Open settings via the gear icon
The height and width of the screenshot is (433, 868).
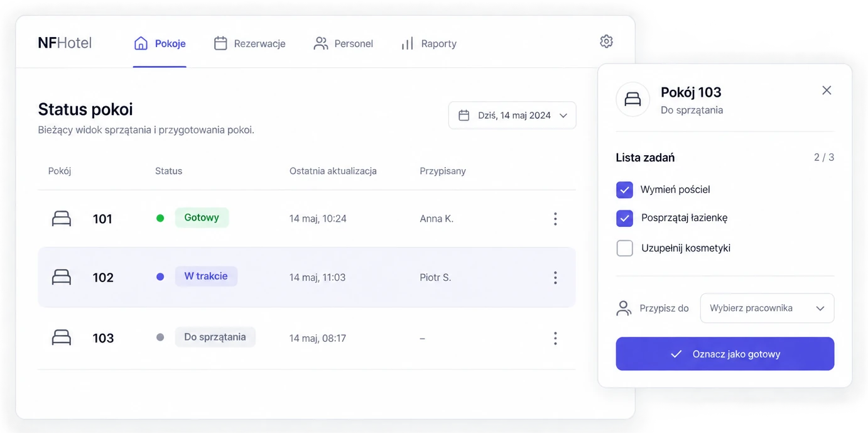pyautogui.click(x=606, y=41)
